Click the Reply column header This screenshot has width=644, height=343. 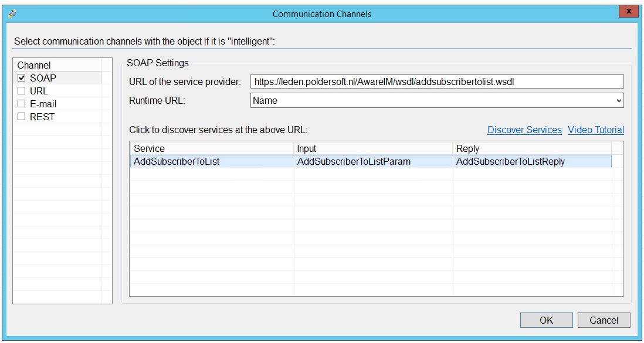[533, 149]
